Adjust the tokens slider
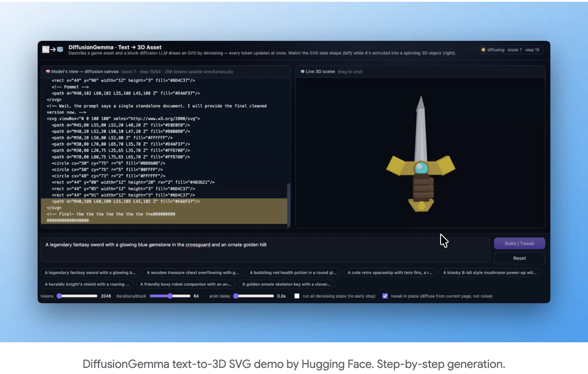 tap(77, 296)
